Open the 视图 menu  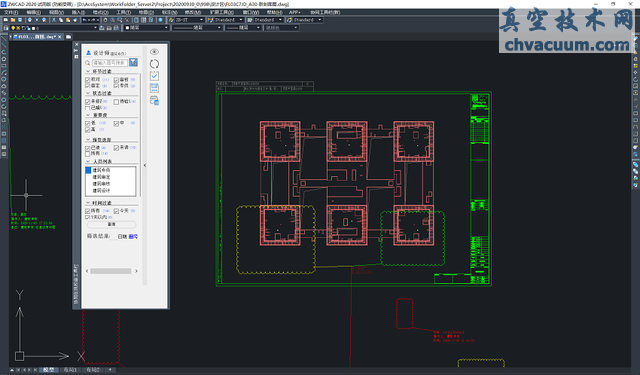[56, 12]
